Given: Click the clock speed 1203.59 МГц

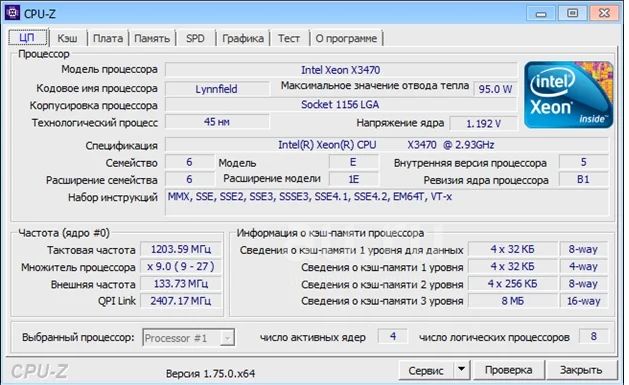Looking at the screenshot, I should [181, 249].
